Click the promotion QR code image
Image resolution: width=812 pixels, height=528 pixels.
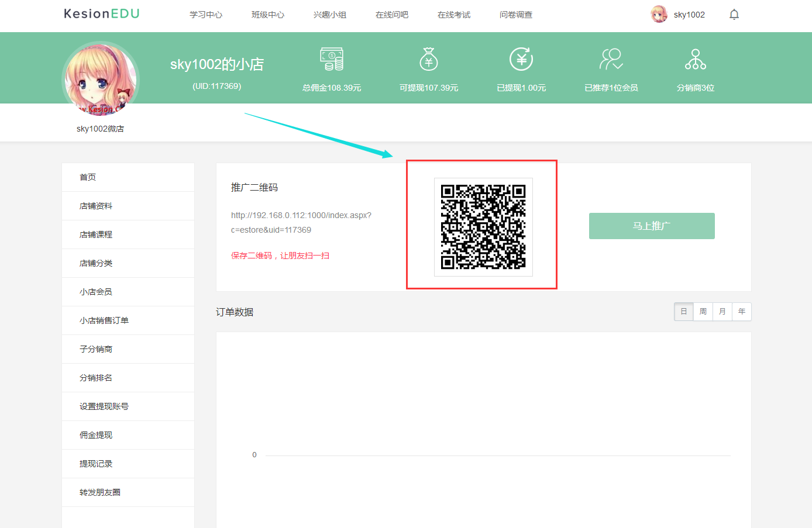tap(483, 227)
